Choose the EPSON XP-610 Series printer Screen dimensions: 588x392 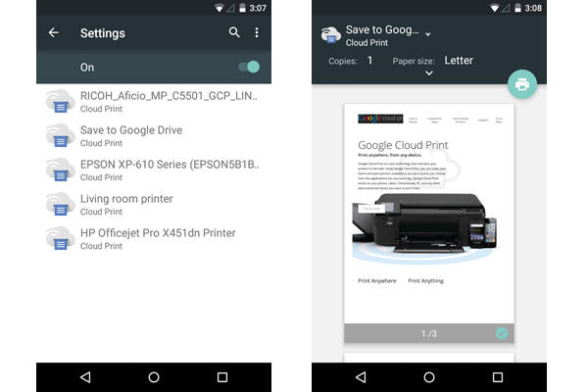coord(167,170)
